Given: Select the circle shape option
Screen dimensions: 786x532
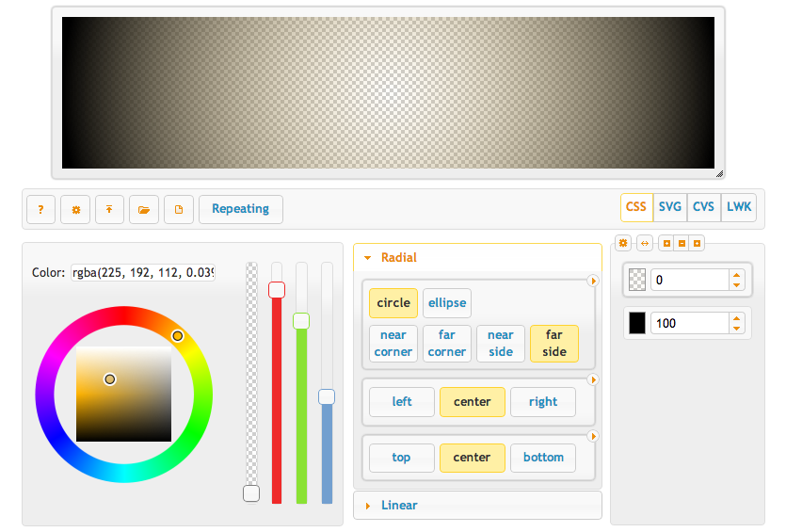Looking at the screenshot, I should (x=393, y=303).
